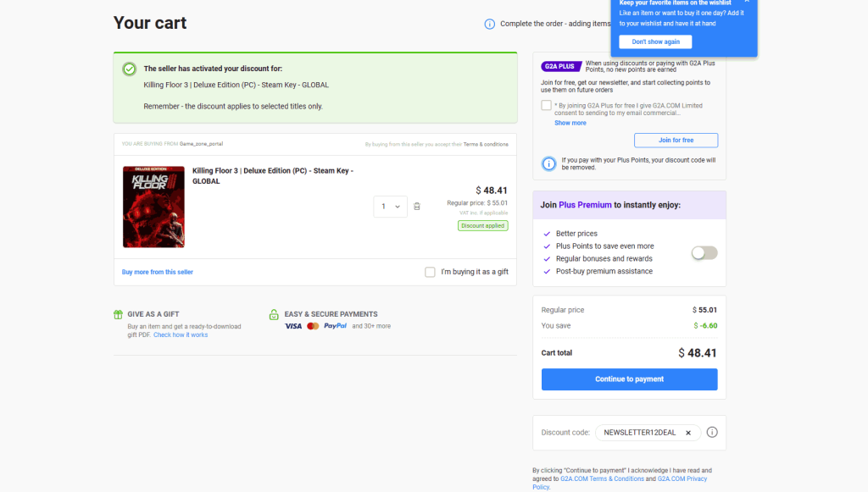Open G2A.COM Terms & Conditions link
The height and width of the screenshot is (492, 868).
pos(603,478)
